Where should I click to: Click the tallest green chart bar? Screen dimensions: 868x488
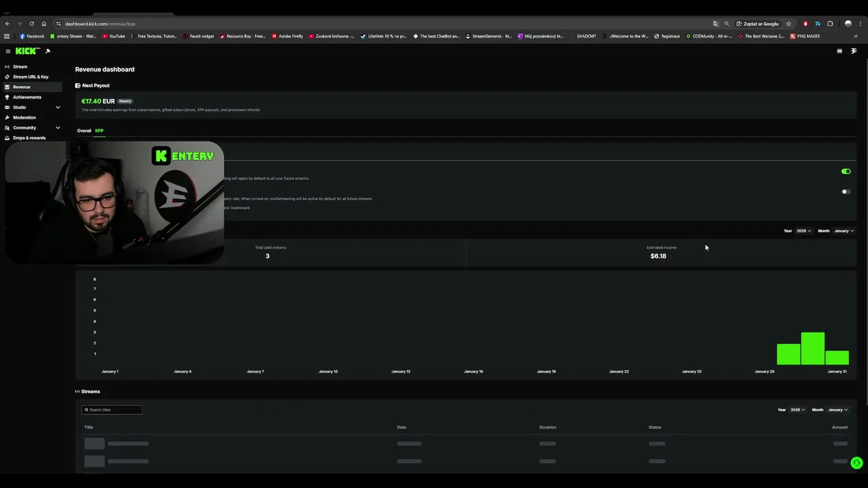(x=812, y=348)
